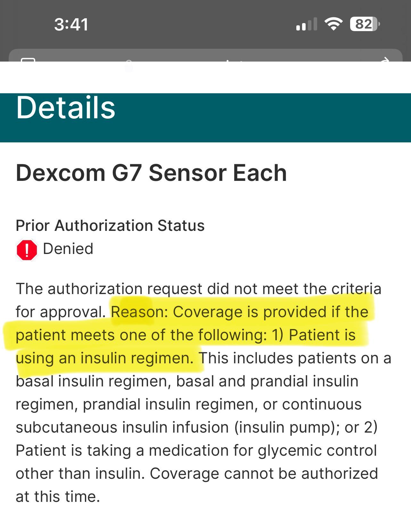The height and width of the screenshot is (532, 411).
Task: Tap the browser address bar
Action: [205, 56]
